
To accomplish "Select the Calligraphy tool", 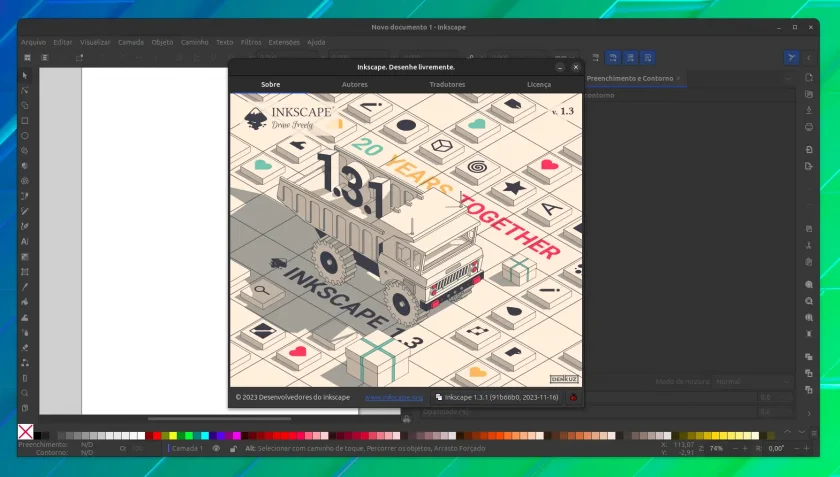I will tap(25, 226).
